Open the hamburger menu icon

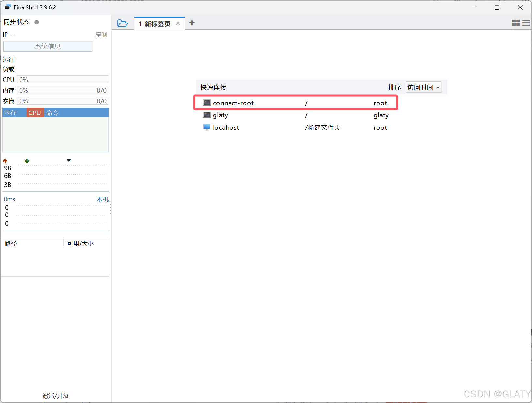click(x=526, y=23)
